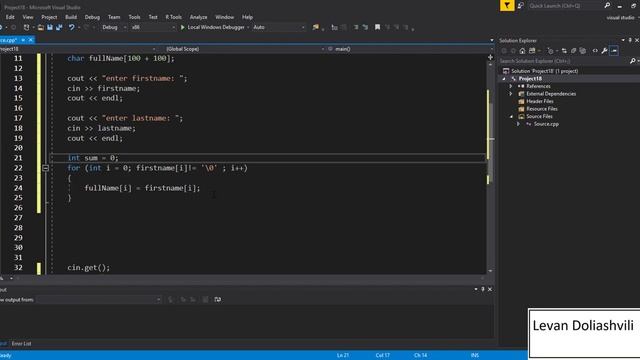Open the Auto debug type dropdown
Viewport: 640px width, 360px height.
pyautogui.click(x=278, y=27)
